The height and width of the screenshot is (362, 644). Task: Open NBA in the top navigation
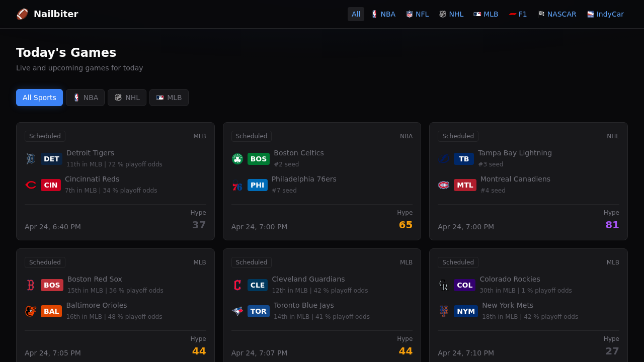tap(383, 14)
